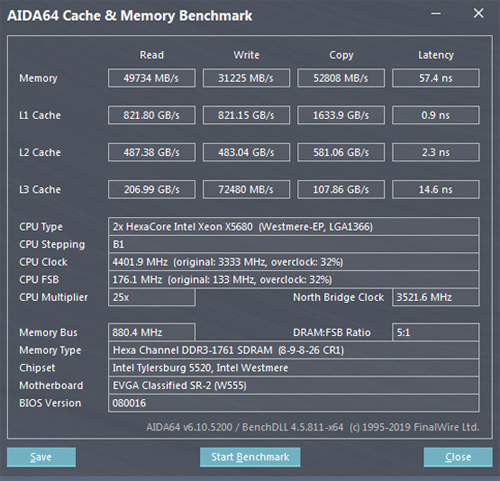The width and height of the screenshot is (500, 481).
Task: Select L3 Cache latency 14.6 ns
Action: click(436, 189)
